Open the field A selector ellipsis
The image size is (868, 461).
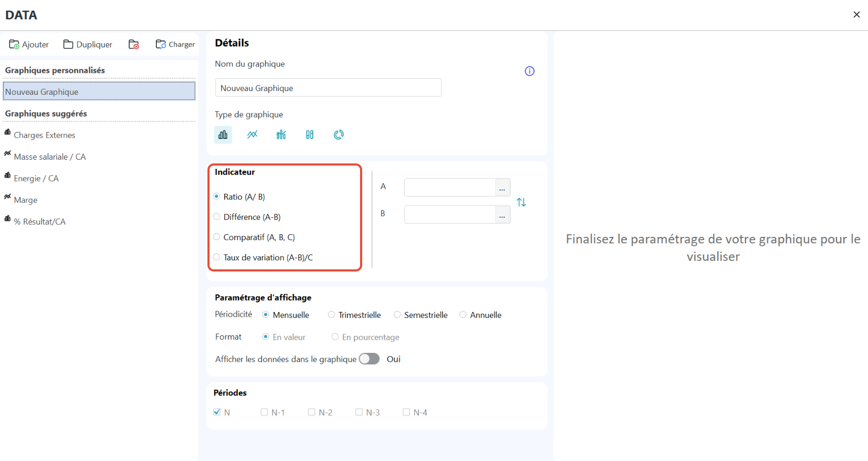(502, 188)
